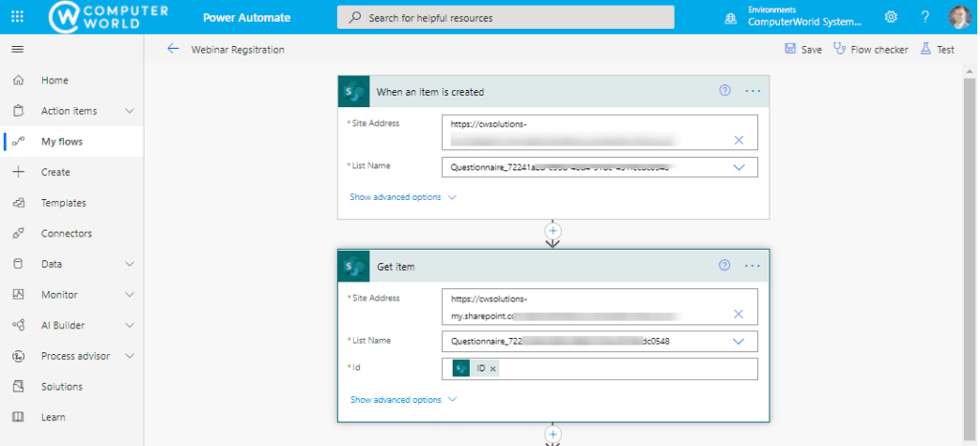The width and height of the screenshot is (980, 446).
Task: Open the user profile avatar
Action: pyautogui.click(x=959, y=17)
